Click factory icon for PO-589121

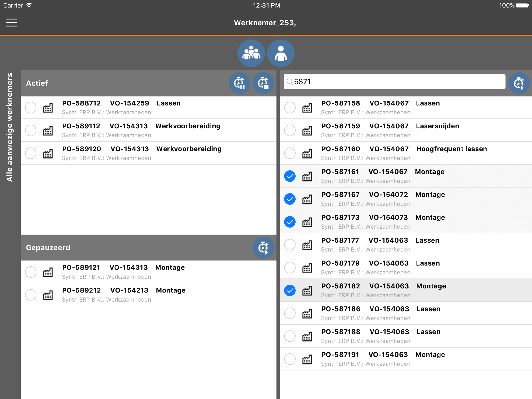click(48, 272)
